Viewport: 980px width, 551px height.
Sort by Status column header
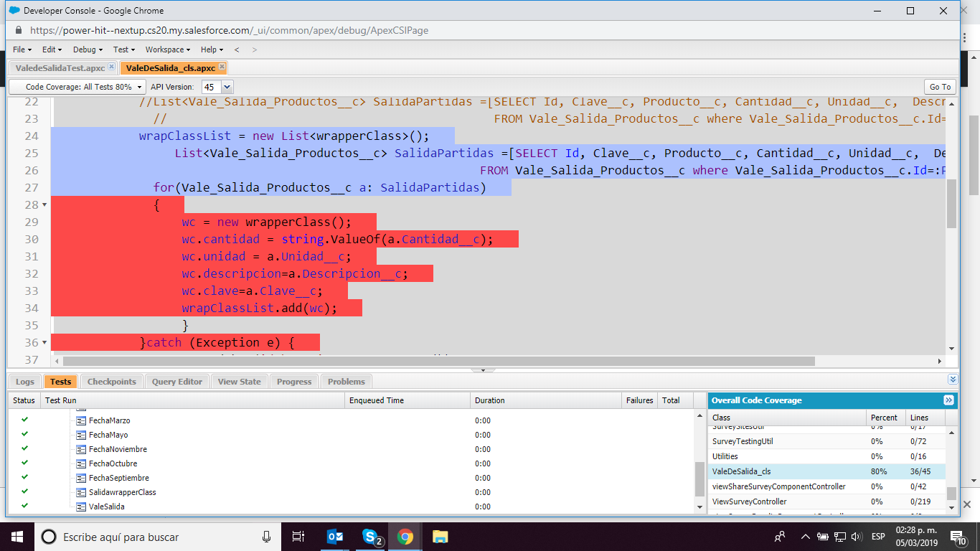coord(24,400)
